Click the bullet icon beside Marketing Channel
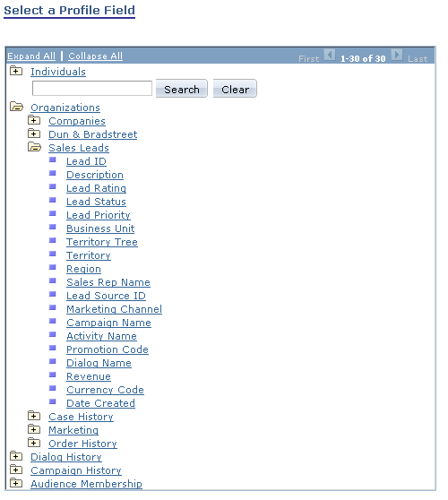 (x=53, y=307)
